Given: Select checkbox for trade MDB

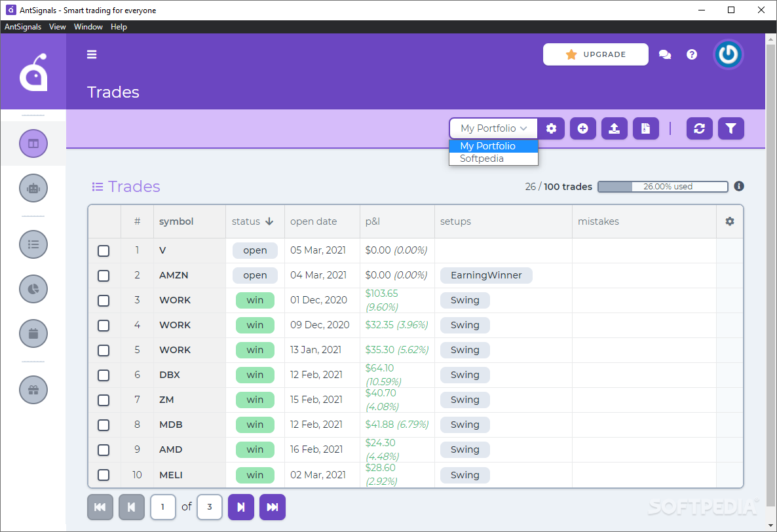Looking at the screenshot, I should (104, 425).
